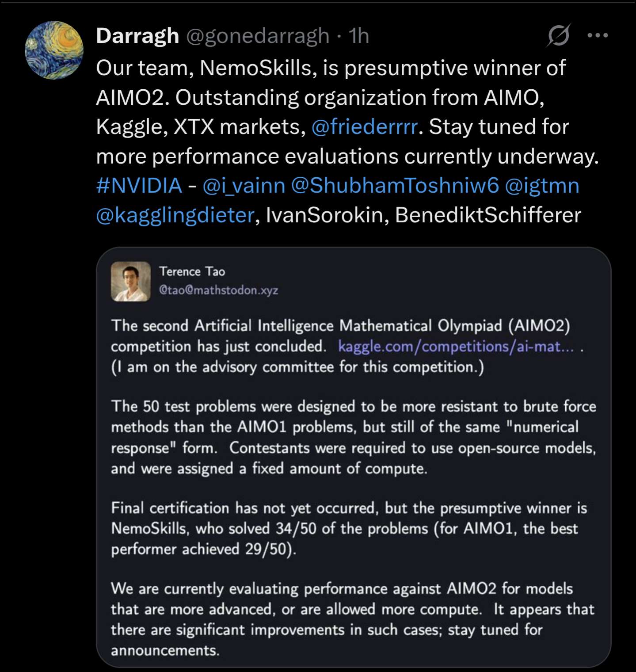Open the Terence Tao name in embedded post
The width and height of the screenshot is (636, 672).
[192, 271]
